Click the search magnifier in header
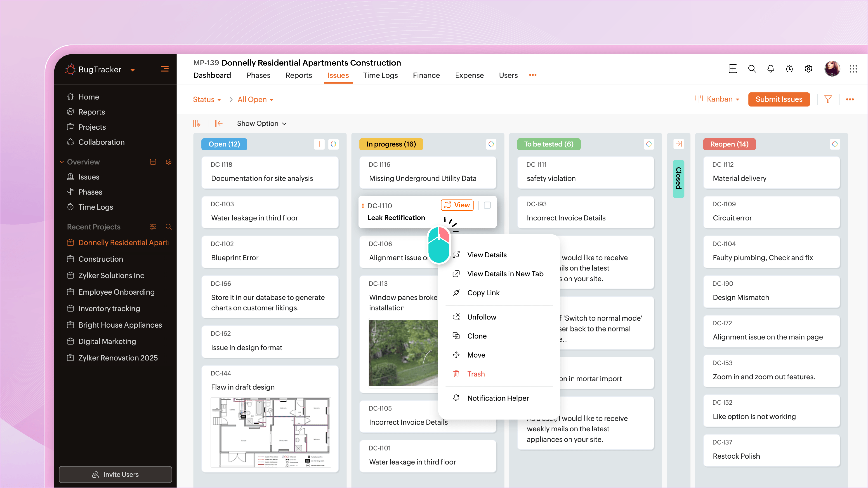This screenshot has width=868, height=488. (752, 69)
